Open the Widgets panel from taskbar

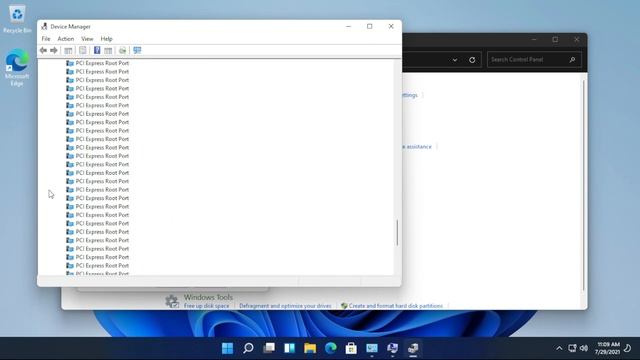click(x=289, y=348)
